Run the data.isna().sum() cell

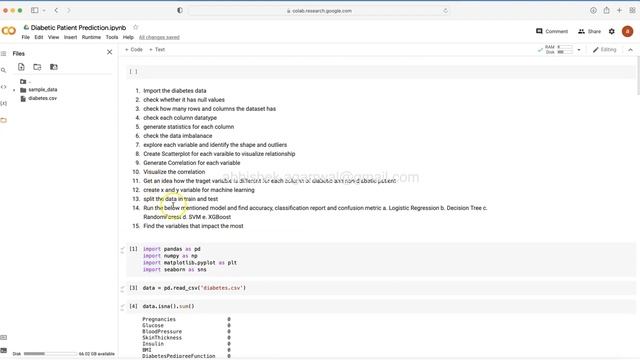[133, 306]
